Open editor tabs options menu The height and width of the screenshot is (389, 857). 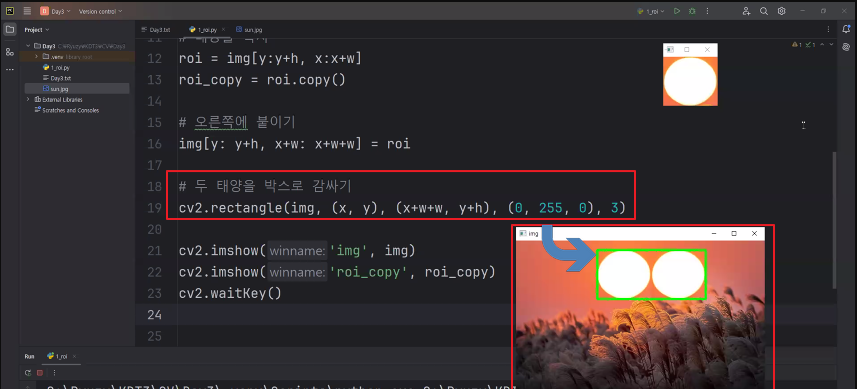[x=829, y=30]
